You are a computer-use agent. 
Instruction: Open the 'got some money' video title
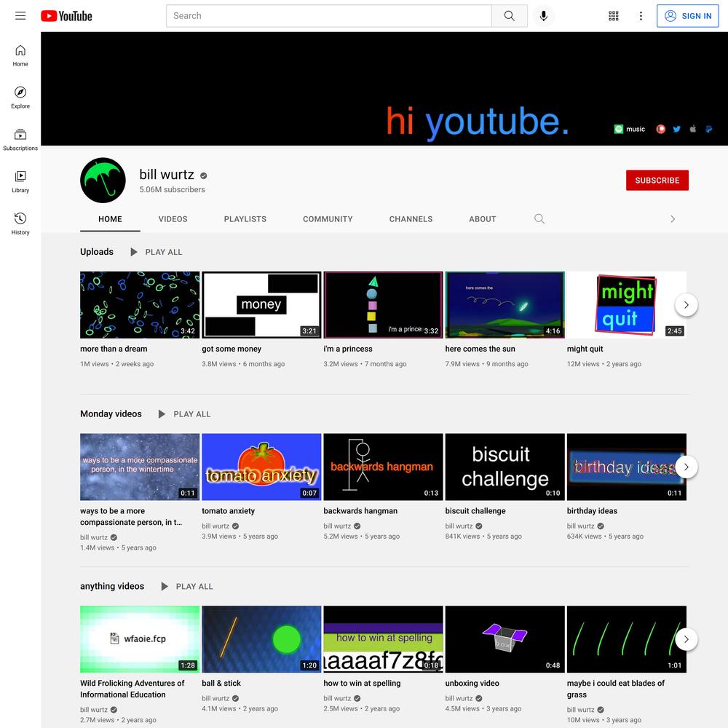point(232,349)
